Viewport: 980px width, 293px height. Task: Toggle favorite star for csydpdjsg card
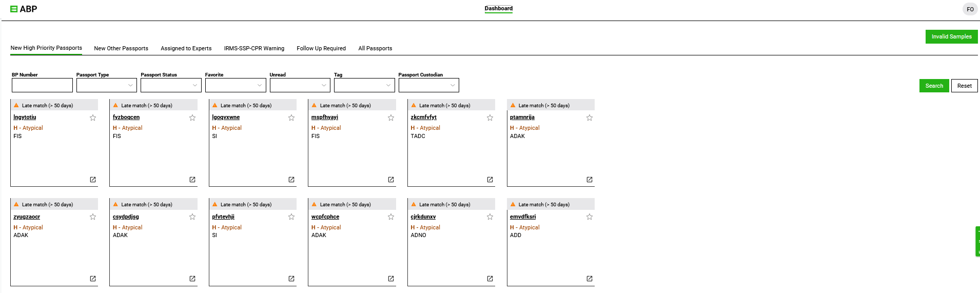pyautogui.click(x=192, y=217)
